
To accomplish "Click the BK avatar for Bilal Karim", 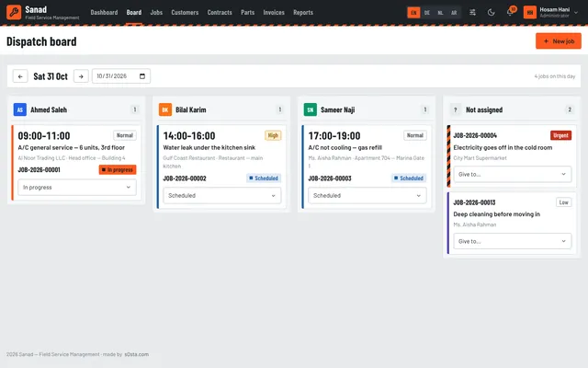I will coord(165,109).
